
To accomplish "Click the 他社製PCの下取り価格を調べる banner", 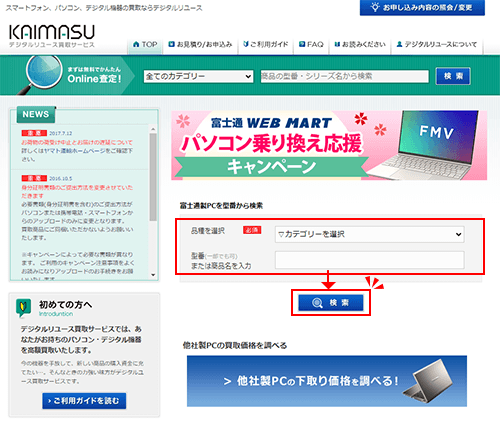I will (x=327, y=381).
